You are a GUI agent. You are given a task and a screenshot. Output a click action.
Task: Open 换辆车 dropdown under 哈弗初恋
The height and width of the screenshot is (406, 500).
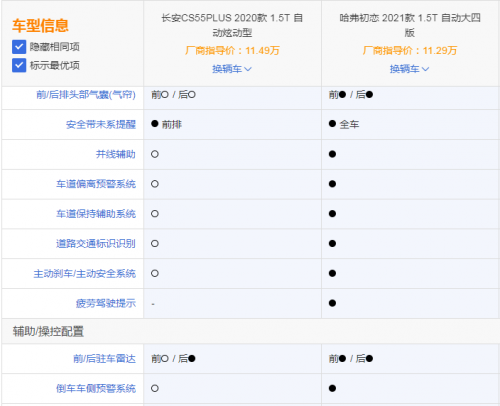click(x=410, y=69)
